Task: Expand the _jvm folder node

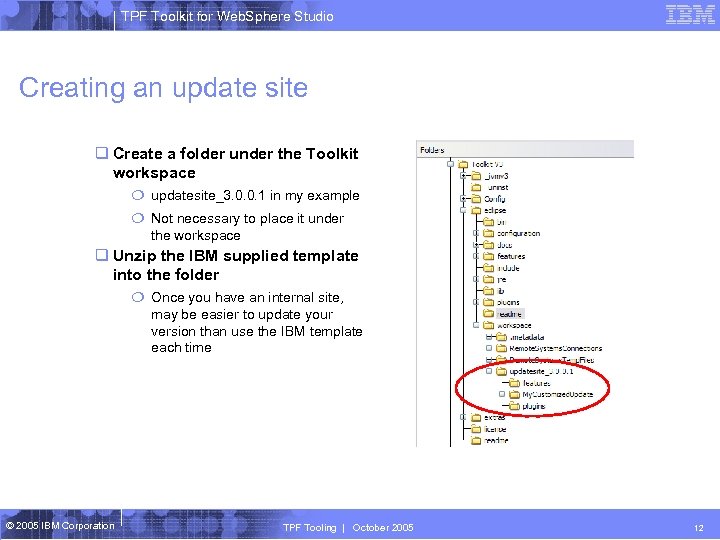Action: tap(463, 175)
